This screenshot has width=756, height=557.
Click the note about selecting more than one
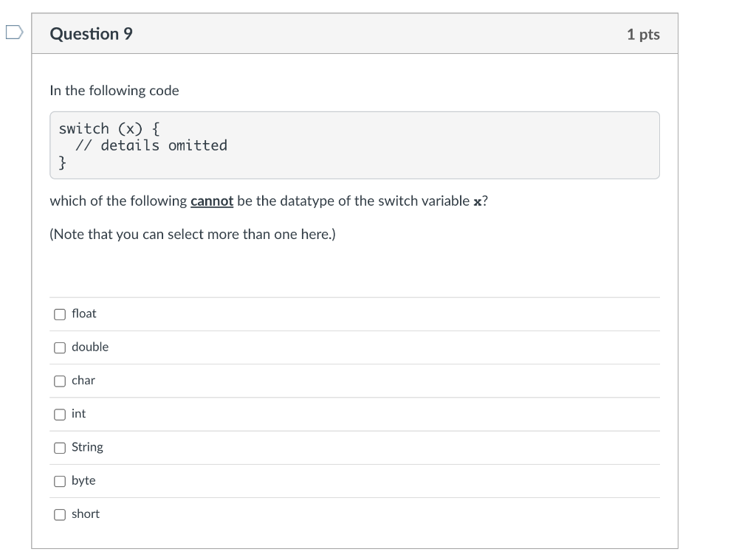point(193,235)
